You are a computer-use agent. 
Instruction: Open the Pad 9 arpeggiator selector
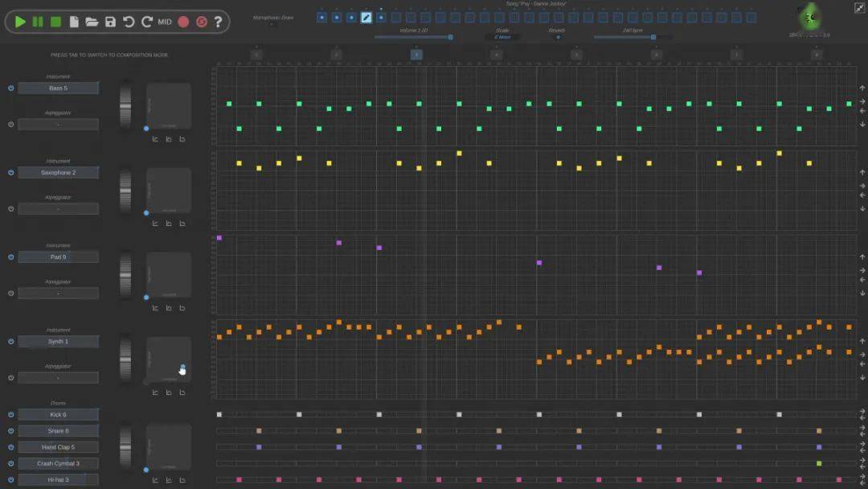58,294
